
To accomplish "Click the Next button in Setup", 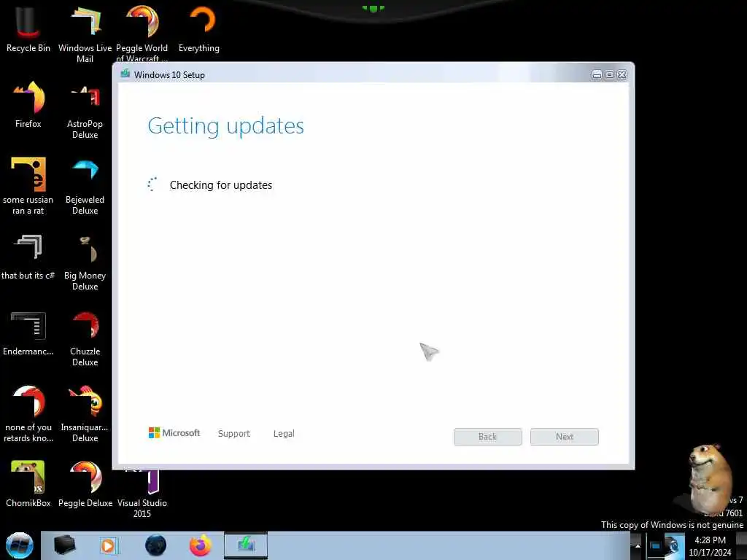I will point(565,437).
